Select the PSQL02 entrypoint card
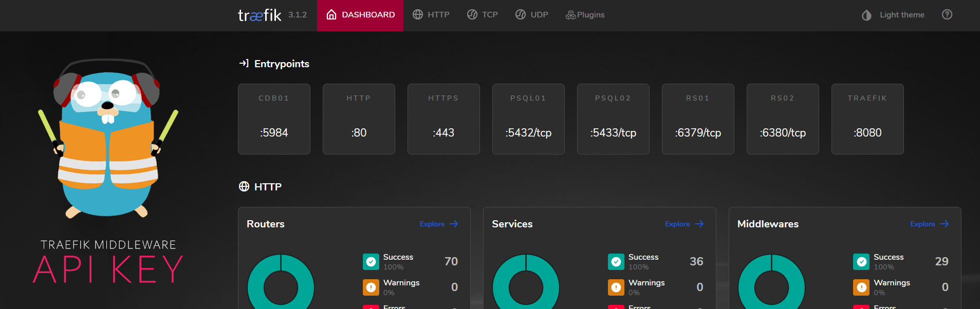 point(613,119)
